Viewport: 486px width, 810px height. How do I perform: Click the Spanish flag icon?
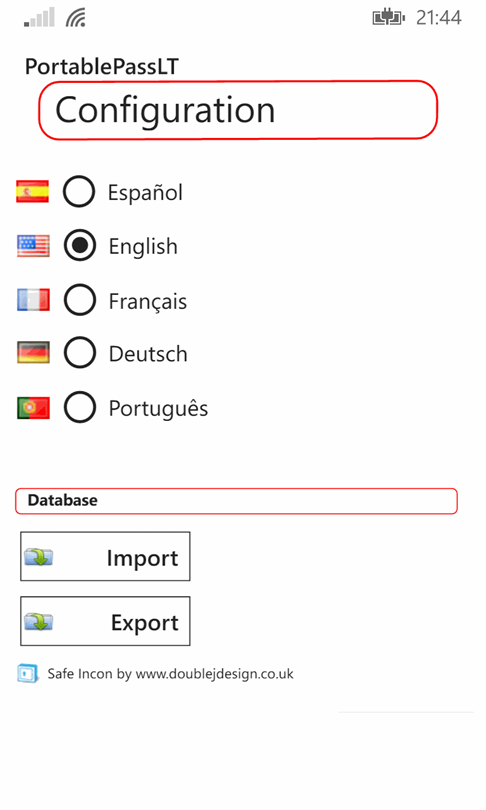pyautogui.click(x=33, y=192)
